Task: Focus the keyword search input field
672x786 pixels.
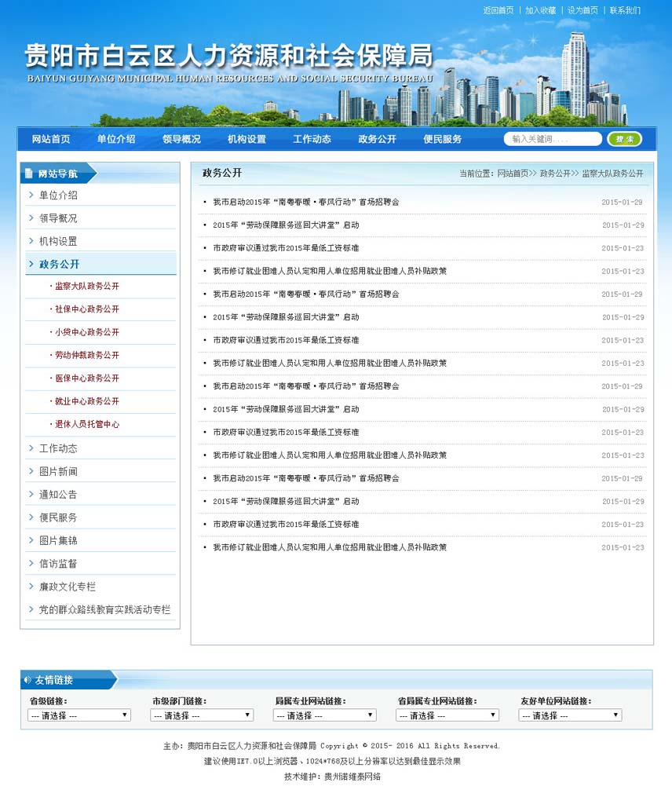Action: 552,139
